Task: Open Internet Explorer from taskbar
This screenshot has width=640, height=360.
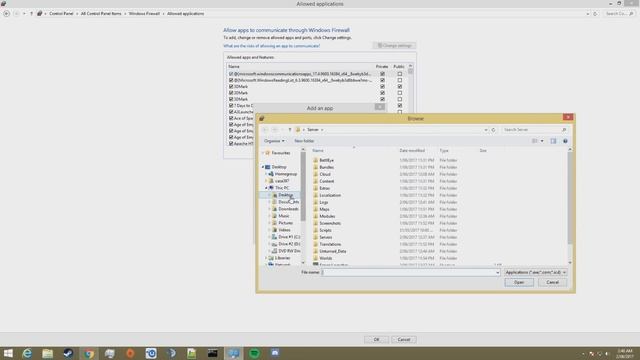Action: pos(27,353)
